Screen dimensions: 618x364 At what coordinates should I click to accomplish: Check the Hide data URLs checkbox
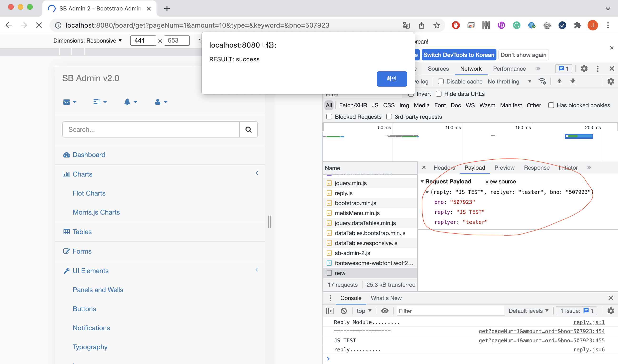439,94
